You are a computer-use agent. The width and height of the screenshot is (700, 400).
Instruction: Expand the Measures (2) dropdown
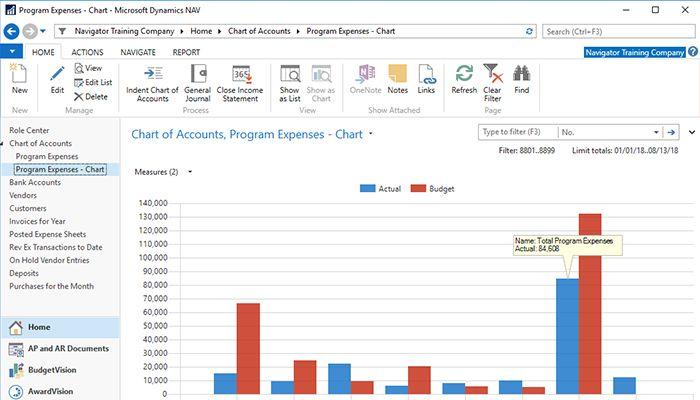[x=190, y=172]
